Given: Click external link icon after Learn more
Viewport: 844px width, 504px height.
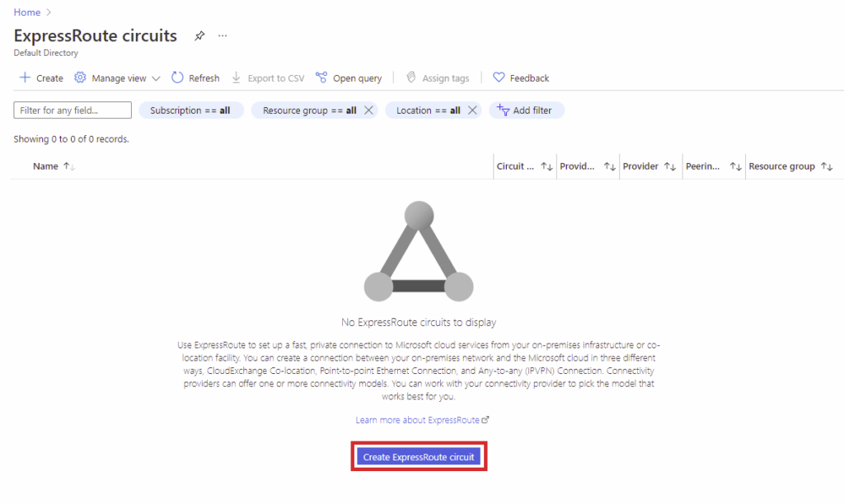Looking at the screenshot, I should pyautogui.click(x=485, y=419).
